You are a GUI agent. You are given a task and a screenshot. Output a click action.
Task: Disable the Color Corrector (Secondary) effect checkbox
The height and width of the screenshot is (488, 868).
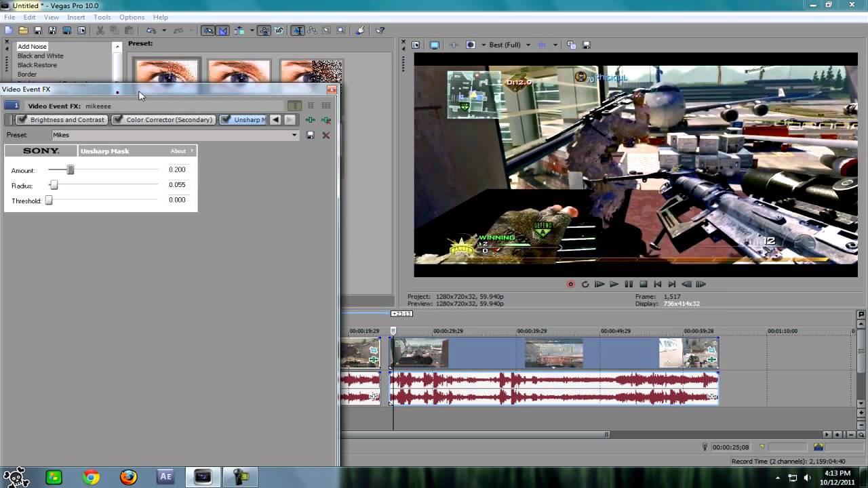(117, 120)
